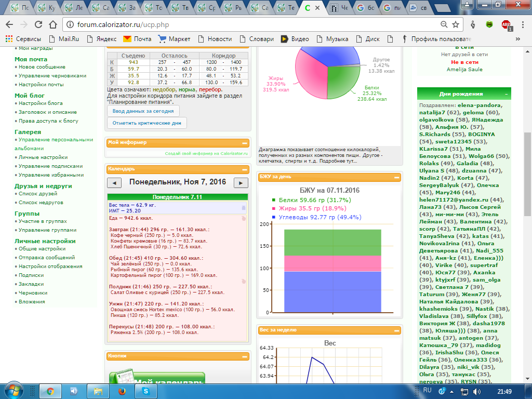Screen dimensions: 532x399
Task: Open the volume control in system tray
Action: [477, 392]
